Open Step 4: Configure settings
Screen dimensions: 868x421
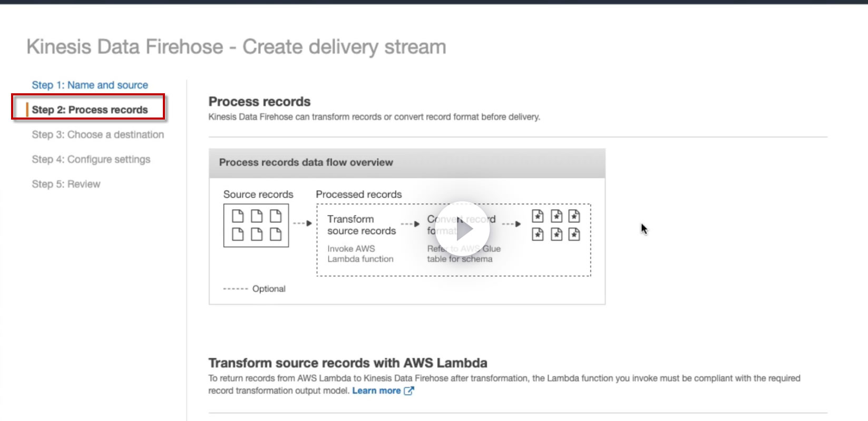[91, 159]
